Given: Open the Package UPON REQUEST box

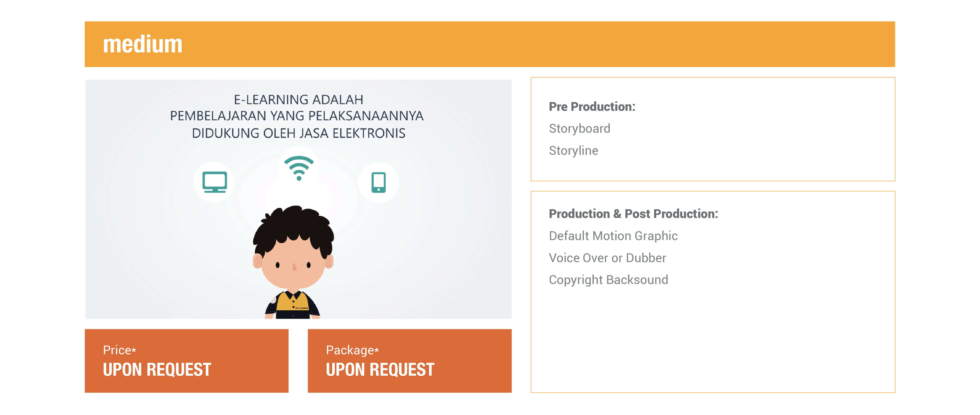Looking at the screenshot, I should (409, 361).
